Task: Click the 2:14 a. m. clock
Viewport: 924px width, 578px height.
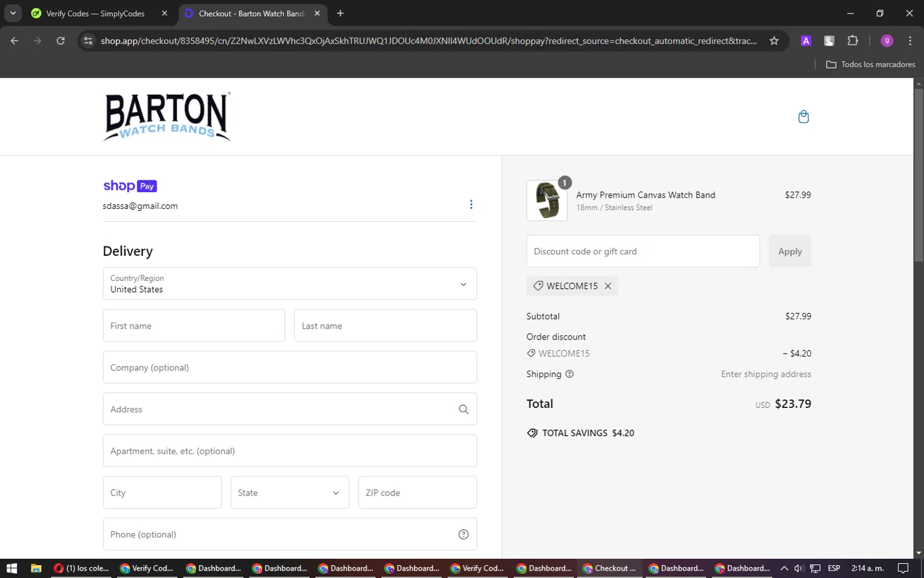Action: [x=867, y=568]
